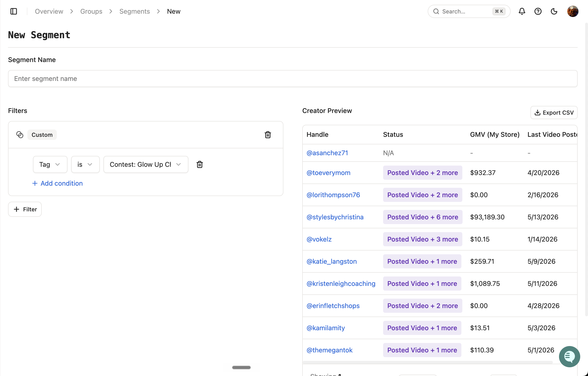
Task: Click the $93,189.30 GMV cell
Action: pos(487,217)
